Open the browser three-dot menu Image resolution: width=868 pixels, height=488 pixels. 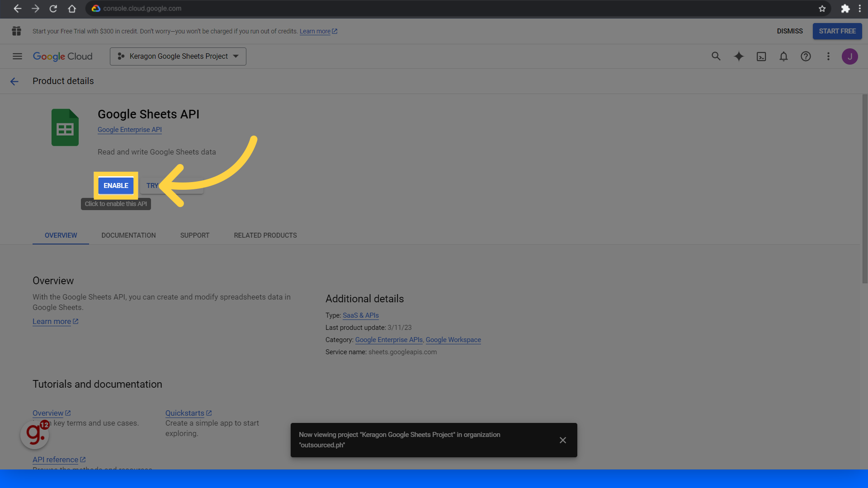coord(860,9)
